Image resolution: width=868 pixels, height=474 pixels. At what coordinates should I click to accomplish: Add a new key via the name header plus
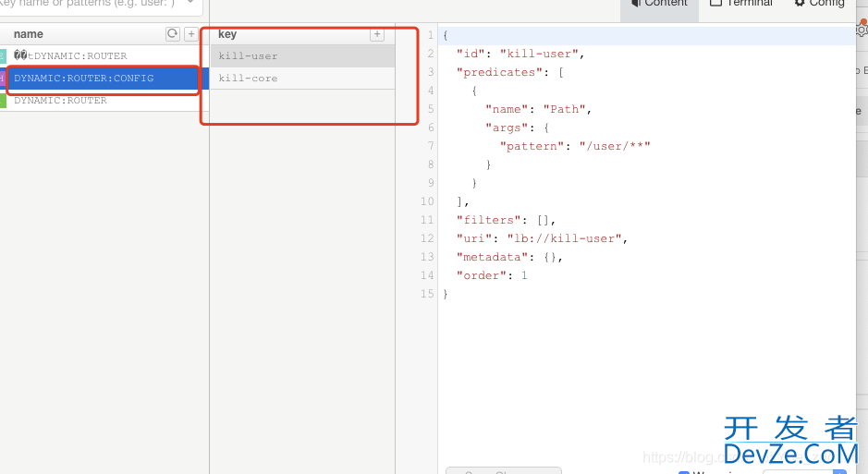coord(191,34)
